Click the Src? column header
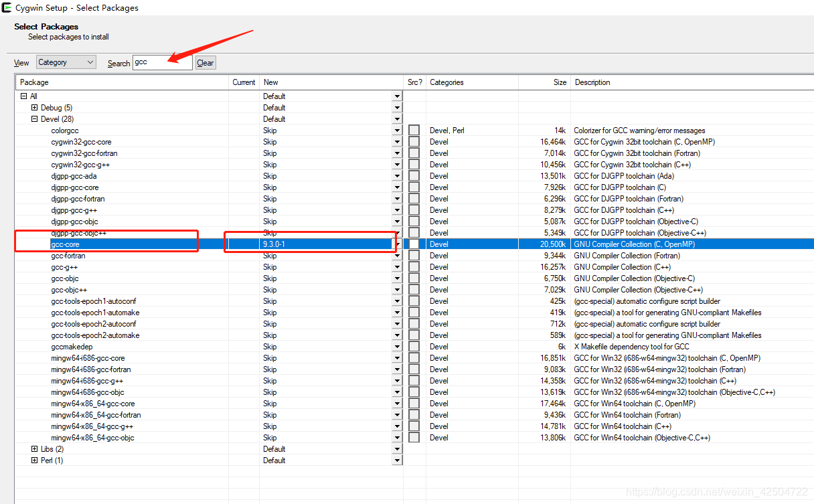The image size is (814, 504). (x=415, y=82)
